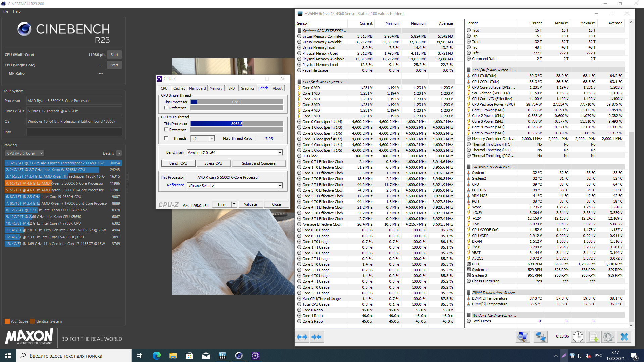Open File Explorer from the taskbar
This screenshot has height=362, width=644.
click(173, 356)
